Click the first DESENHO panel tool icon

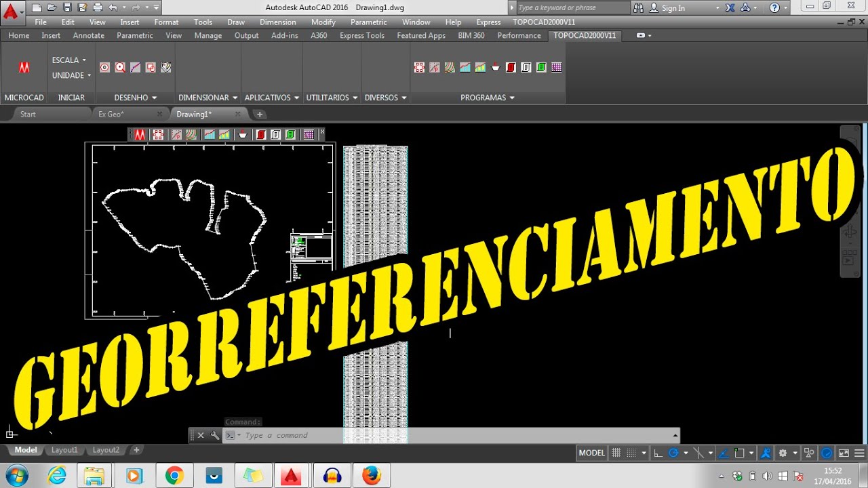(x=104, y=67)
